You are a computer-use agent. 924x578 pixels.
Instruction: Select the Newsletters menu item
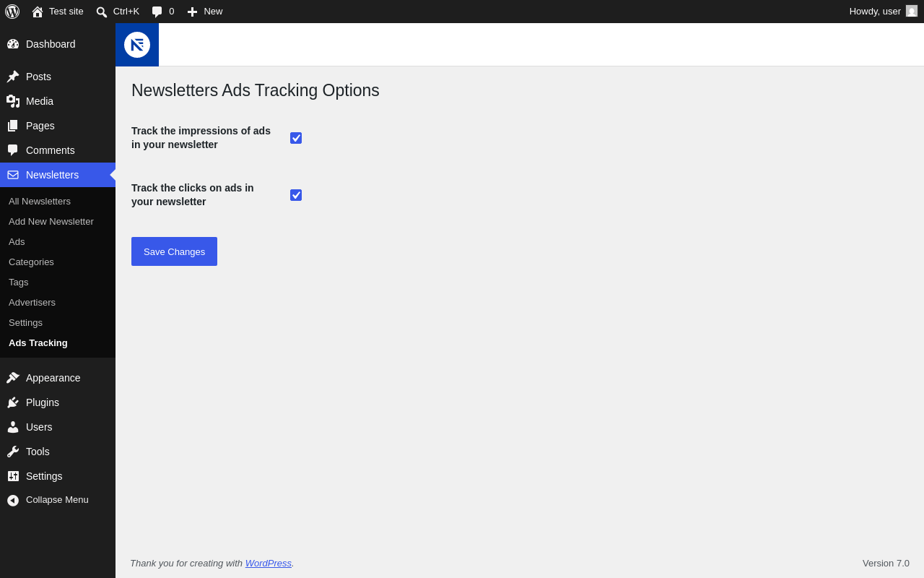point(58,175)
